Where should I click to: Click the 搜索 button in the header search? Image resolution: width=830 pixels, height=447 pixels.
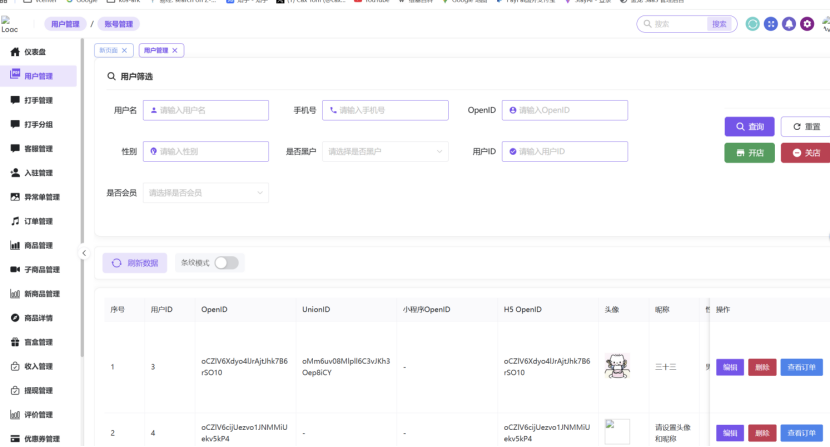[719, 24]
